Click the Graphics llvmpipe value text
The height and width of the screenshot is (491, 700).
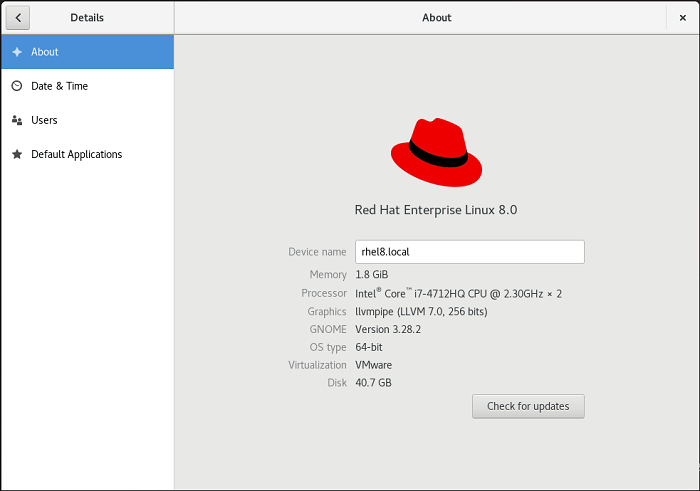pyautogui.click(x=422, y=311)
